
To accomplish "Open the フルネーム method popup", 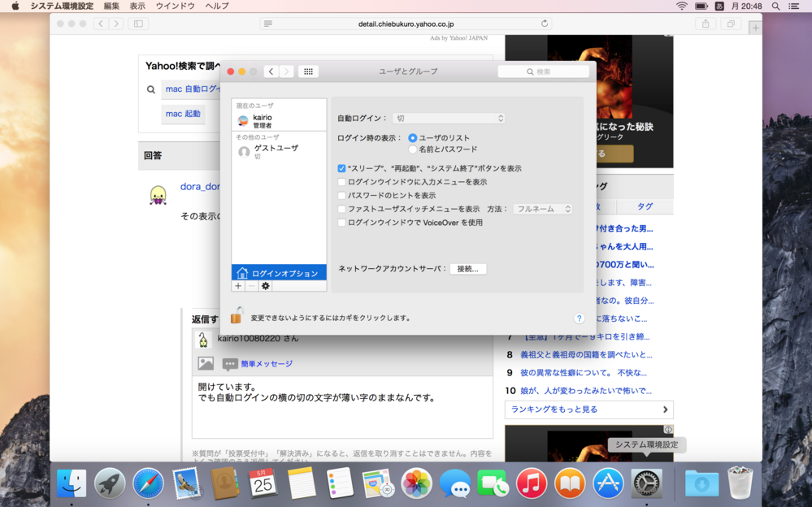I will pyautogui.click(x=542, y=208).
